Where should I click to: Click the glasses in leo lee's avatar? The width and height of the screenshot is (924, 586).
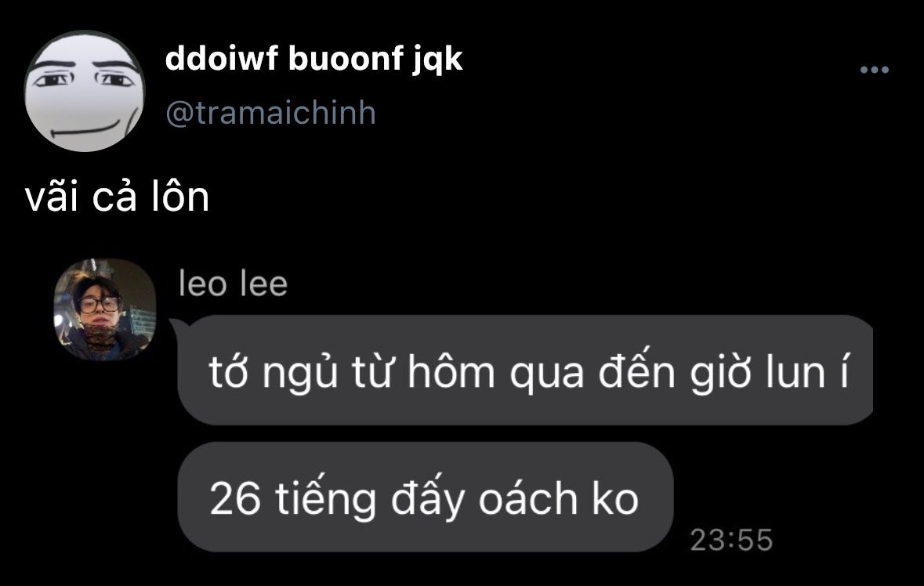coord(99,305)
